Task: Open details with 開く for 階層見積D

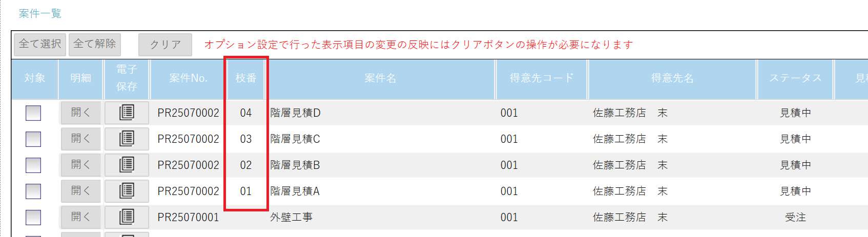Action: (80, 113)
